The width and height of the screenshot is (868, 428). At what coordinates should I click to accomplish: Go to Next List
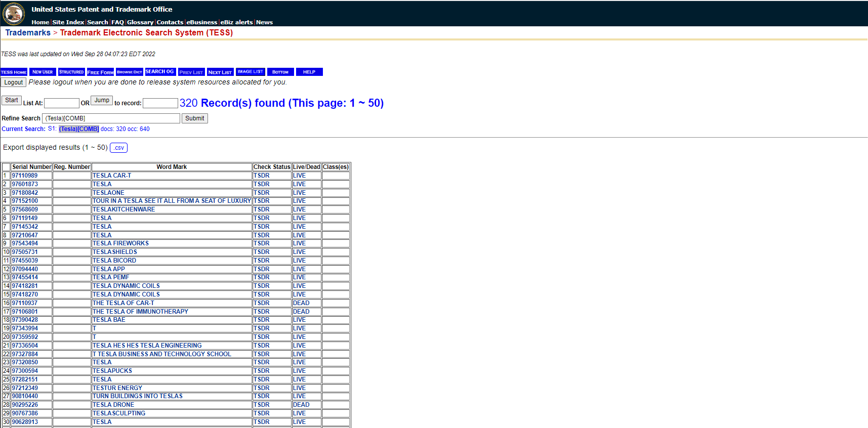(220, 72)
